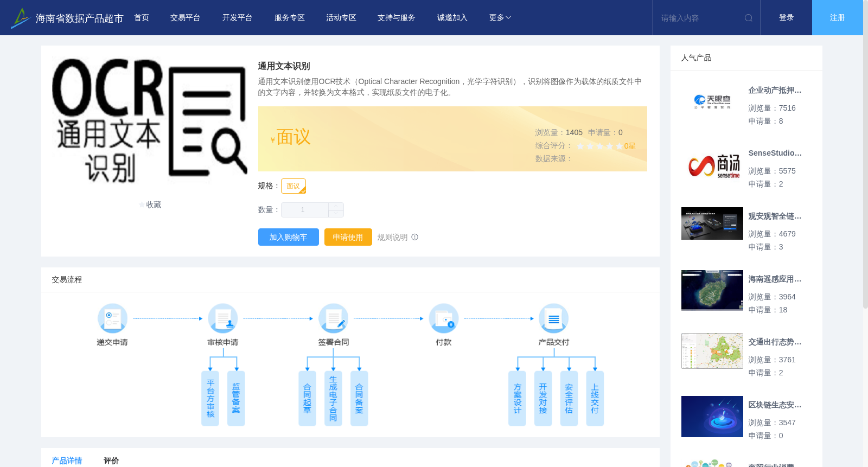Click the 付款 step icon
The width and height of the screenshot is (868, 467).
(444, 318)
